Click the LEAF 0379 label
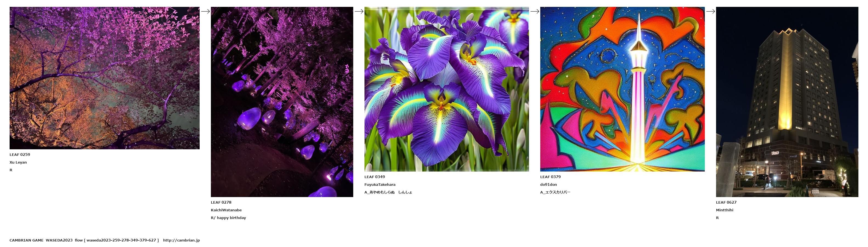 (551, 177)
